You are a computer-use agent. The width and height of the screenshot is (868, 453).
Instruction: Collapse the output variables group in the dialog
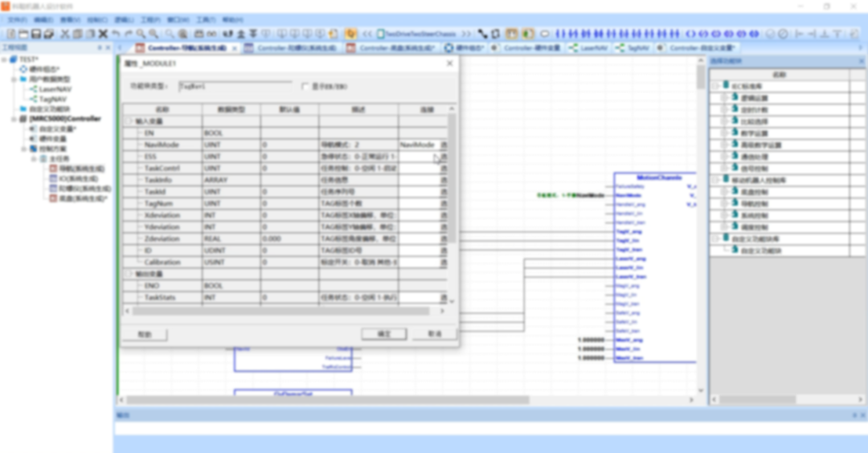pos(129,274)
